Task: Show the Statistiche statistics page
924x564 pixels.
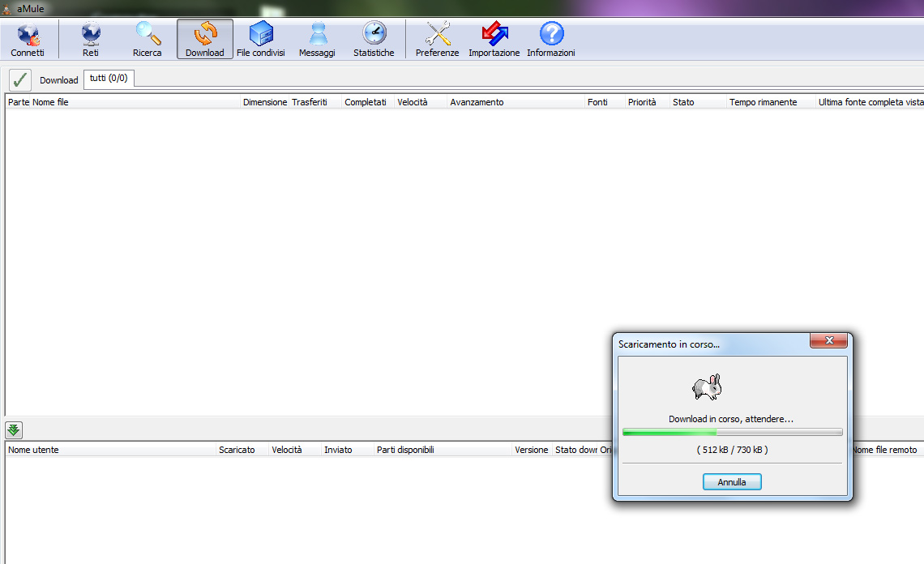Action: [374, 40]
